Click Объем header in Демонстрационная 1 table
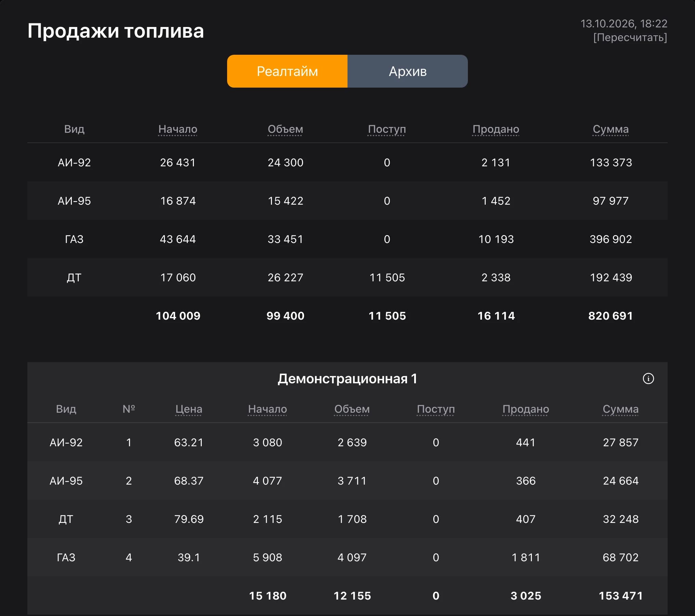Screen dimensions: 695x616 tap(352, 409)
